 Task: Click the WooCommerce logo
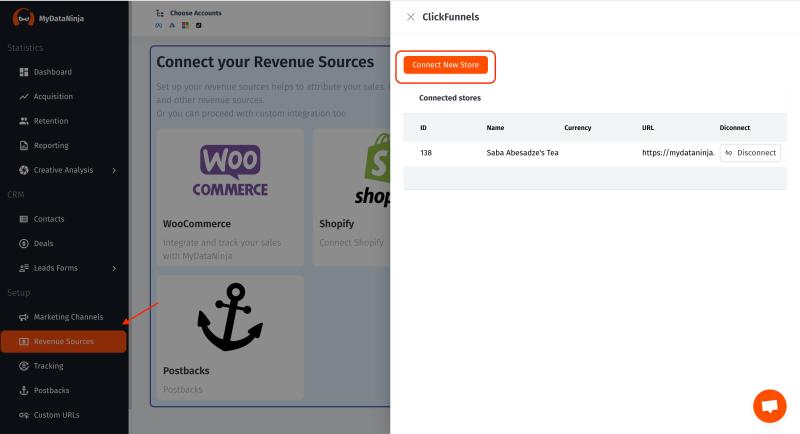(x=230, y=170)
